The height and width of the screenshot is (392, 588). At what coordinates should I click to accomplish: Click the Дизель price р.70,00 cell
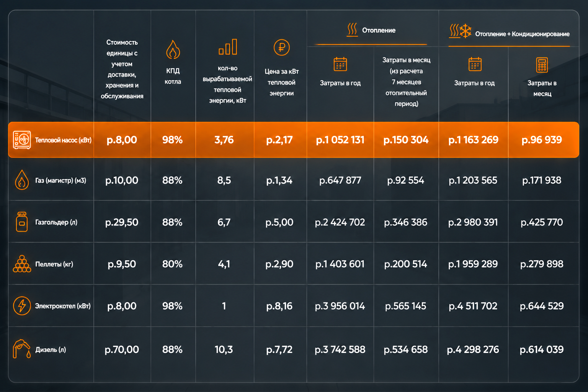click(x=122, y=350)
